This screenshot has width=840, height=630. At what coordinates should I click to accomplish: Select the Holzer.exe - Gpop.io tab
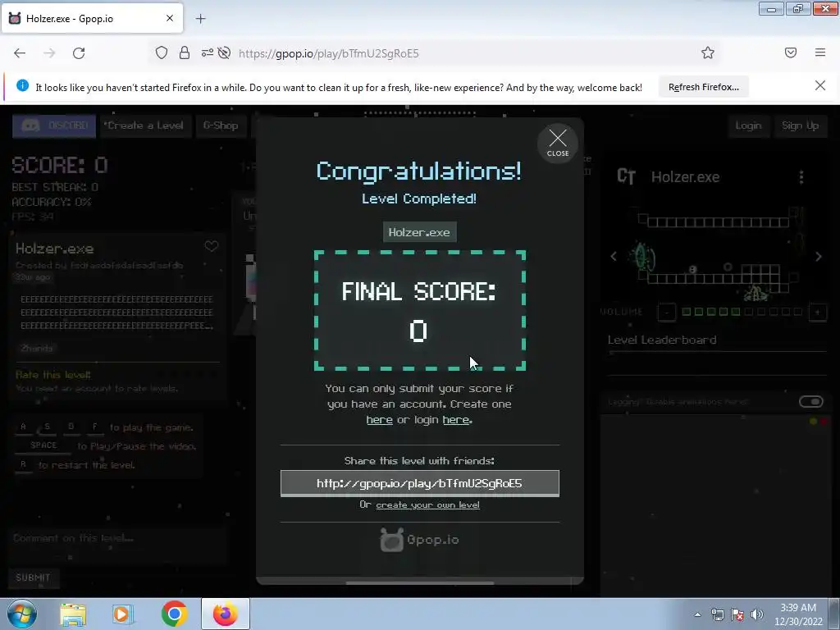click(x=92, y=18)
